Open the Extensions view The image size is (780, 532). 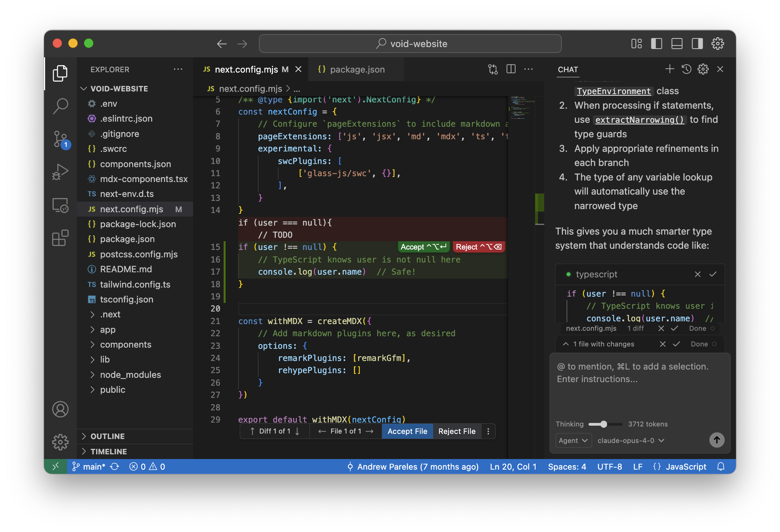pyautogui.click(x=60, y=238)
